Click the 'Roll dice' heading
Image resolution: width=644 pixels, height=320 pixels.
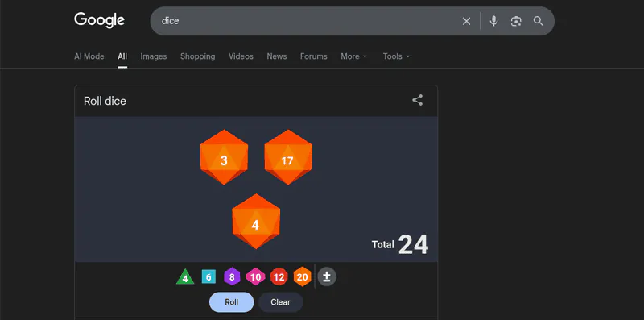105,102
